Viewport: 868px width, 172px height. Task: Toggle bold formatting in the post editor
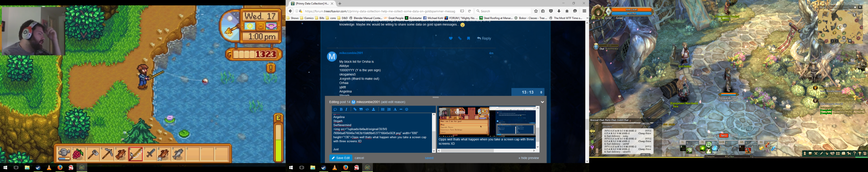click(x=341, y=110)
